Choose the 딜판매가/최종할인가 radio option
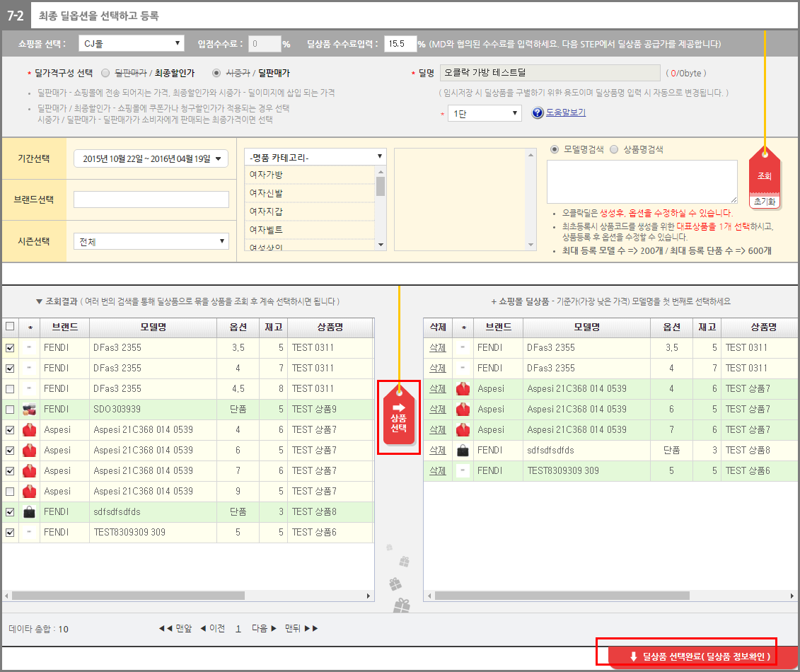 (x=105, y=73)
